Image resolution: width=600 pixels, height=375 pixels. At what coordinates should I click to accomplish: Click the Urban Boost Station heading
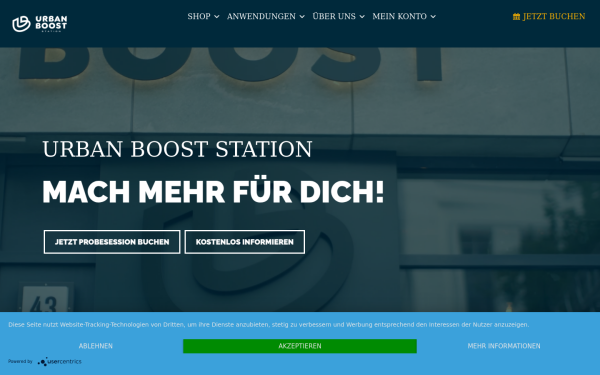click(x=177, y=149)
